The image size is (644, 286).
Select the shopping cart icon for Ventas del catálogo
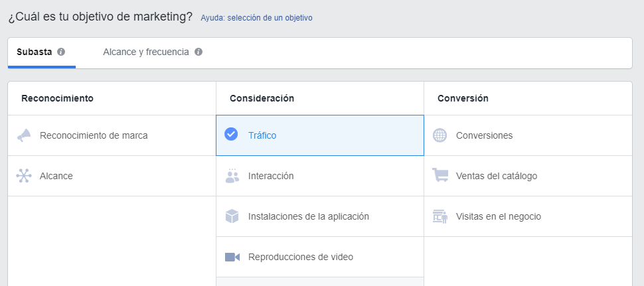440,175
